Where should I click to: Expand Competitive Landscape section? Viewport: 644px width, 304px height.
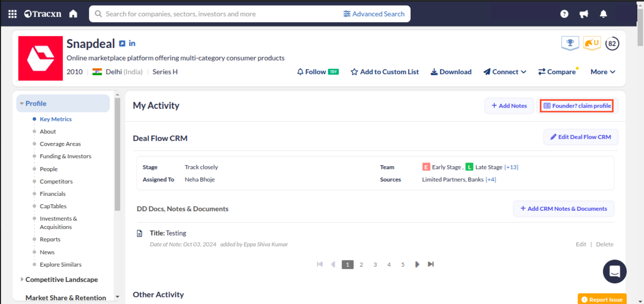[61, 279]
